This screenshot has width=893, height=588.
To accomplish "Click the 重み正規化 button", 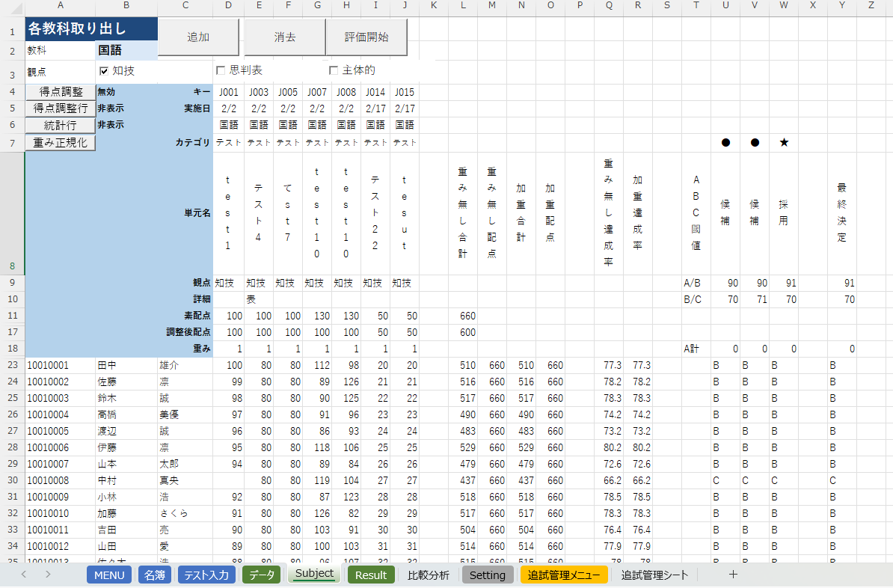I will pos(61,142).
